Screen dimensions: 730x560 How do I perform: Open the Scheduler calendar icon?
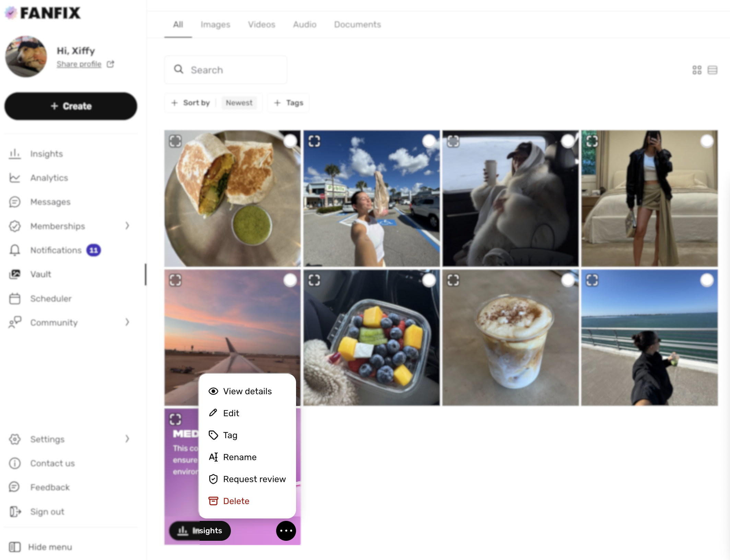(x=15, y=299)
